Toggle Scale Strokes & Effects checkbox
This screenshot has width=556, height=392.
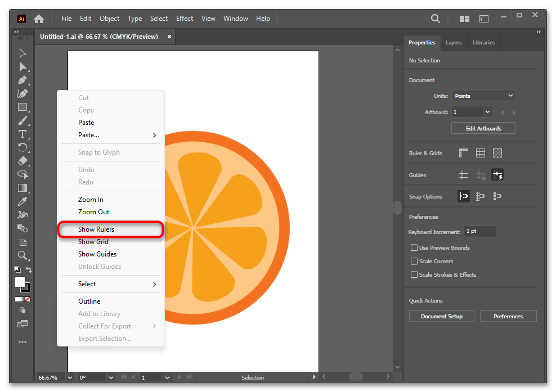tap(414, 274)
